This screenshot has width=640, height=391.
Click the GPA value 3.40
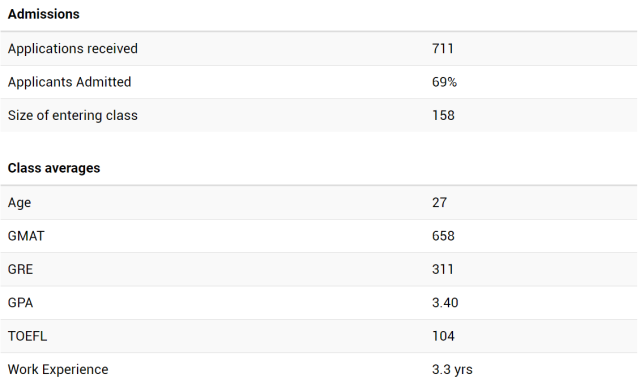445,303
